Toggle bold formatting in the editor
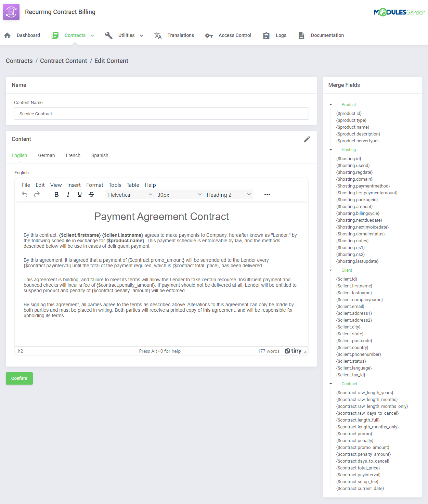This screenshot has width=428, height=504. [x=56, y=194]
